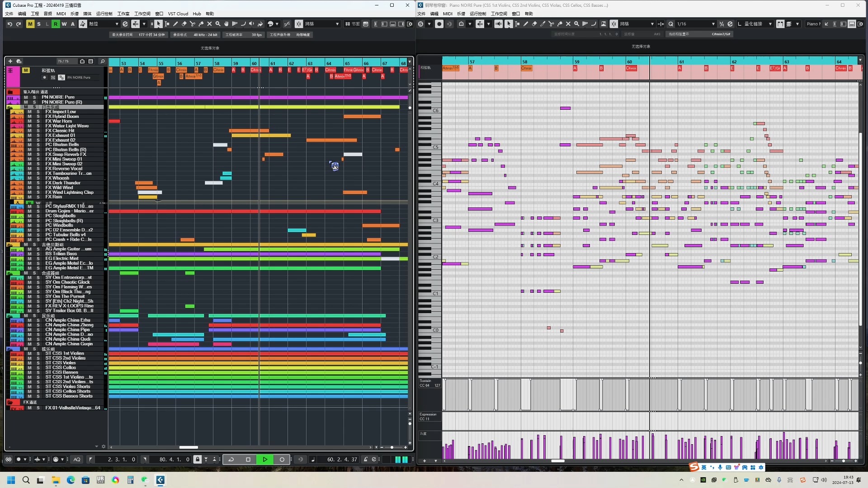Screen dimensions: 868x488
Task: Select the Draw pencil tool in piano roll toolbar
Action: click(x=525, y=24)
